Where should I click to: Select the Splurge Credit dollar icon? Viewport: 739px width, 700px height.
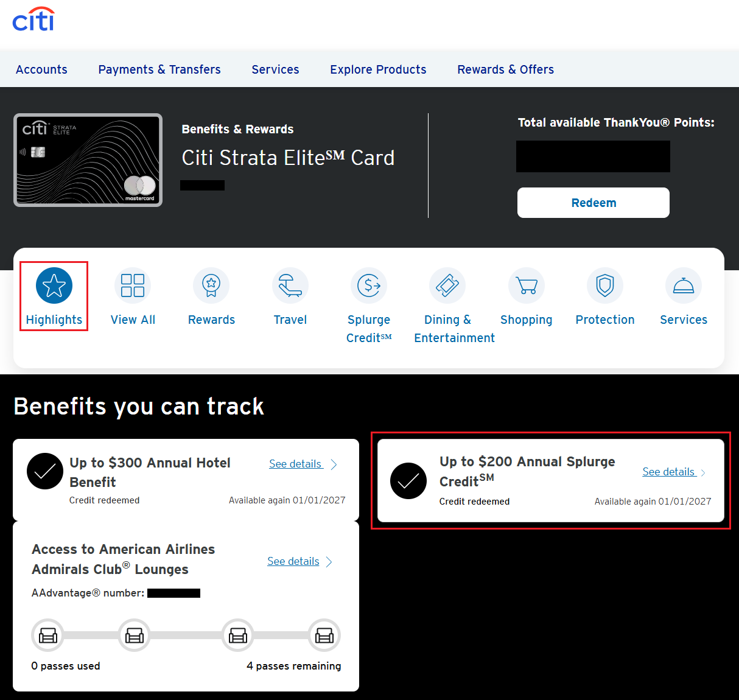coord(369,285)
